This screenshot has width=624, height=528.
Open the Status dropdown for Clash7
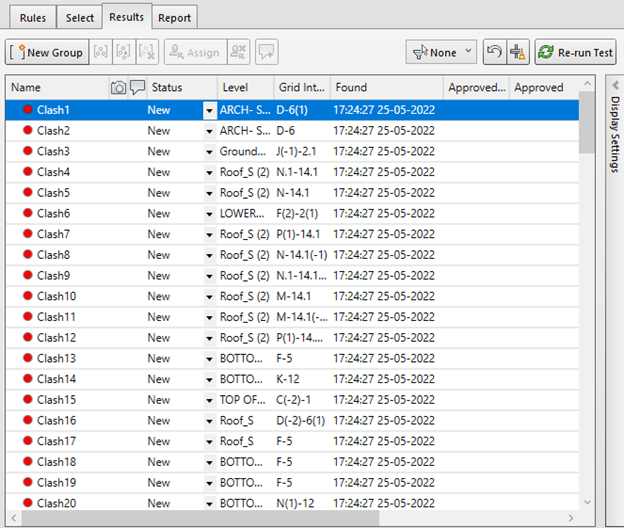click(x=209, y=235)
